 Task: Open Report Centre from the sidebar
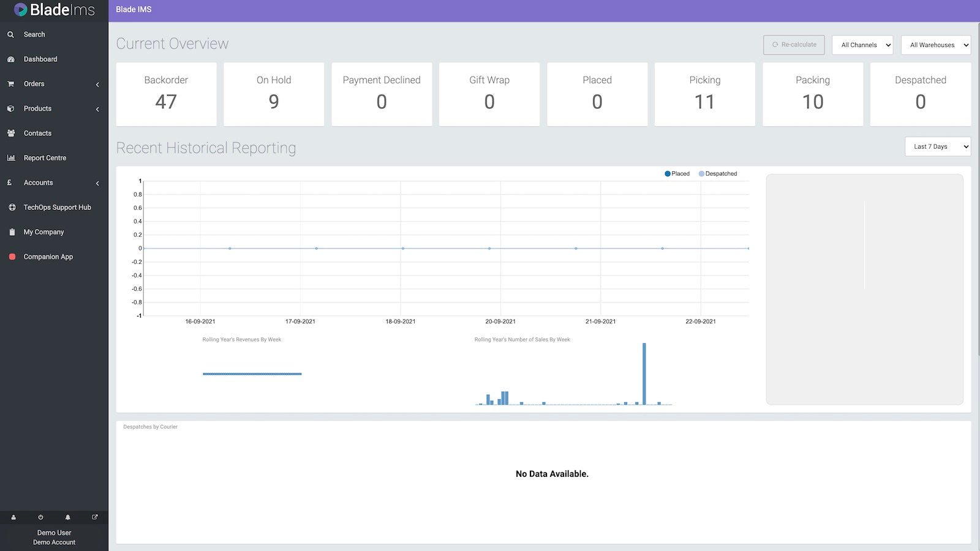click(x=45, y=158)
